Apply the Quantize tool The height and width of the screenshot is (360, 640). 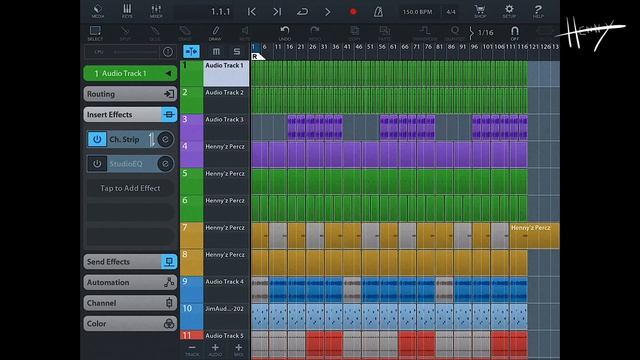(x=454, y=33)
